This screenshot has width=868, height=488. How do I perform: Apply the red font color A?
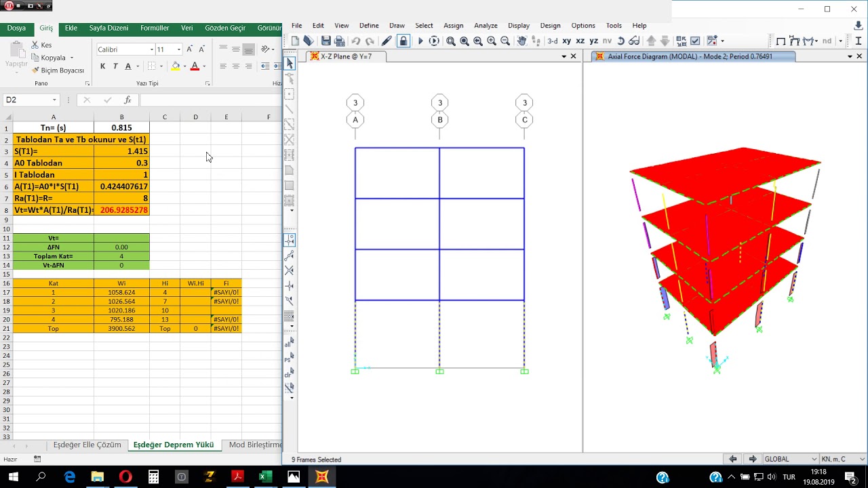(195, 66)
